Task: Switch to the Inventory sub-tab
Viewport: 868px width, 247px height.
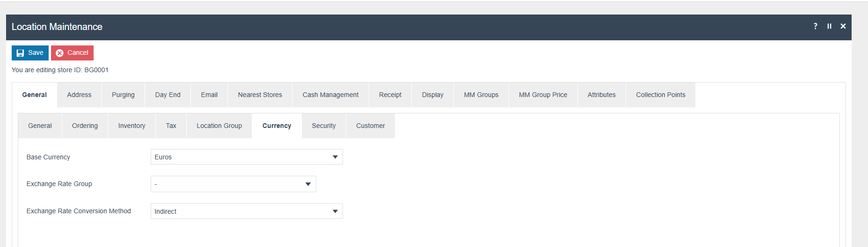Action: tap(131, 126)
